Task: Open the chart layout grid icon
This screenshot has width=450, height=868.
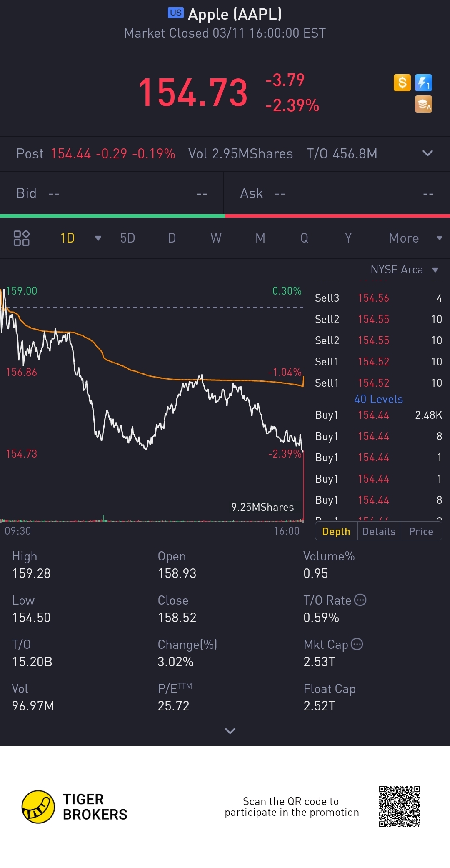Action: tap(22, 238)
